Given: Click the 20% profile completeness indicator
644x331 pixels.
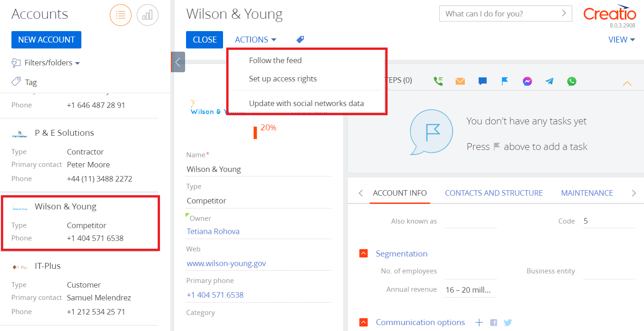Looking at the screenshot, I should coord(268,128).
